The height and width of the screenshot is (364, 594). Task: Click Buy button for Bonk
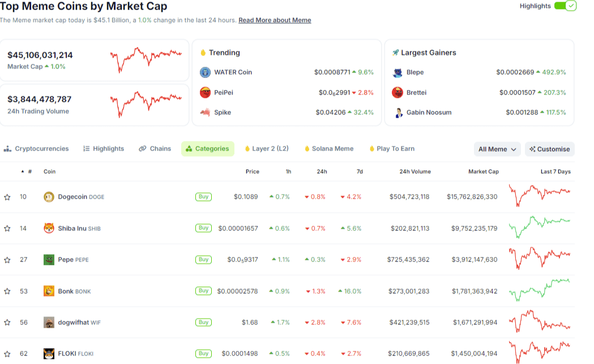203,291
